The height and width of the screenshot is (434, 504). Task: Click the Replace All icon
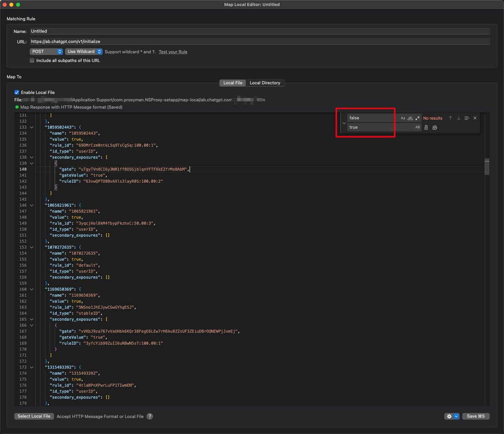pos(435,127)
